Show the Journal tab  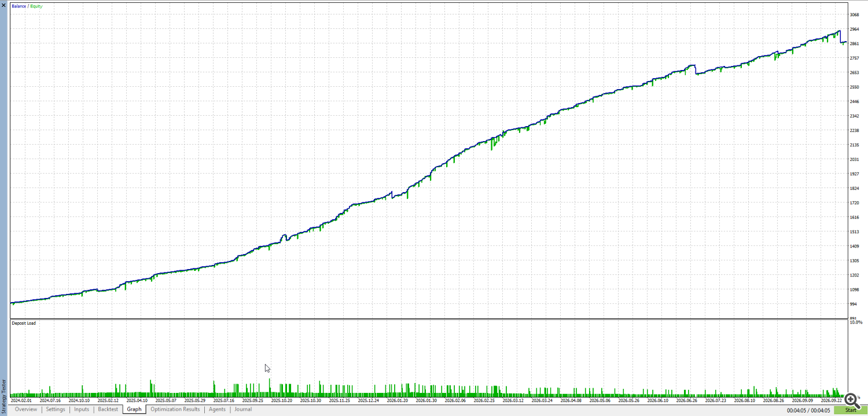point(243,410)
